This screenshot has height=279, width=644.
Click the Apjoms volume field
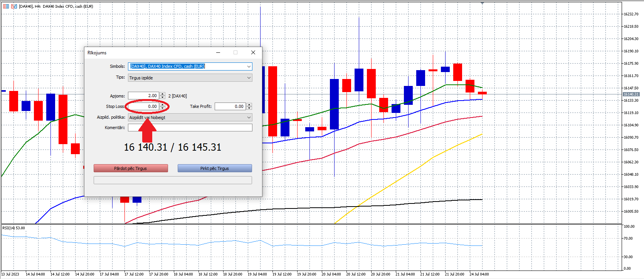pos(144,96)
